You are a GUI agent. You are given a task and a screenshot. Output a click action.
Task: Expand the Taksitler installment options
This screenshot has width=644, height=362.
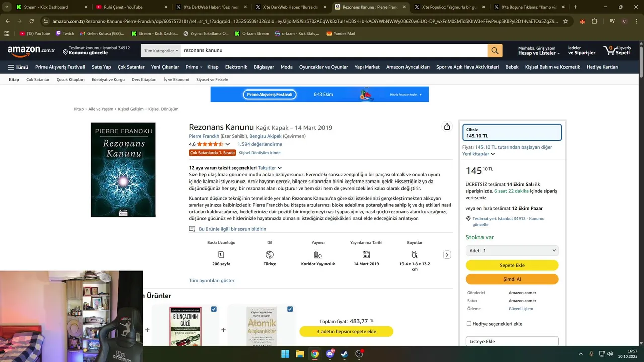click(270, 168)
